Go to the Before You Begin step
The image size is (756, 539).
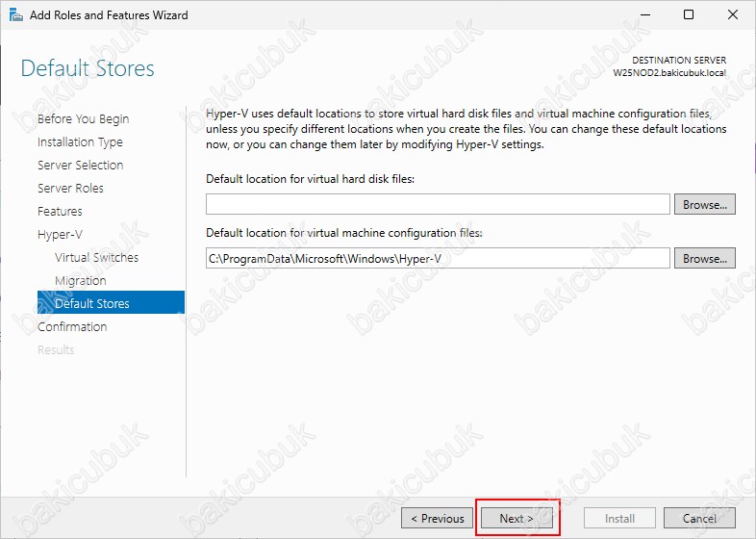pos(83,119)
